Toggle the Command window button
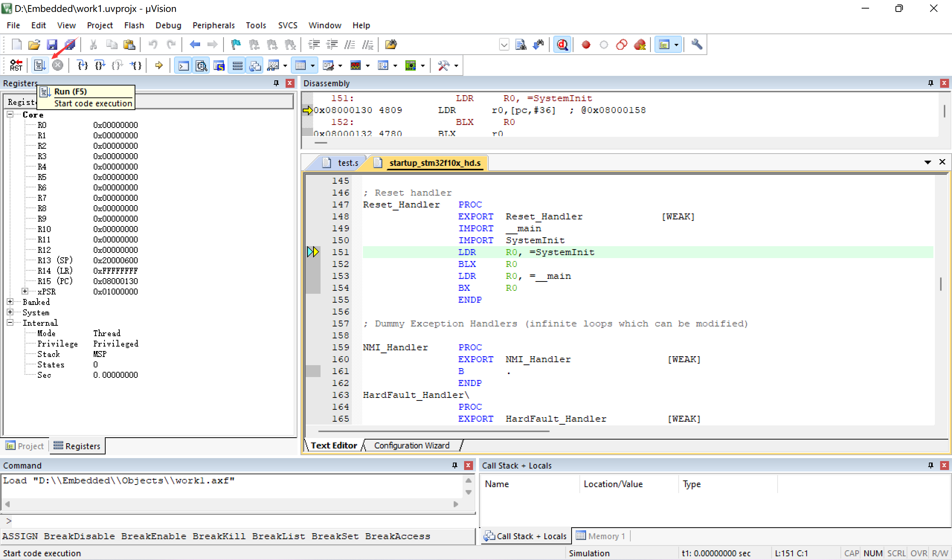This screenshot has height=560, width=952. coord(183,65)
